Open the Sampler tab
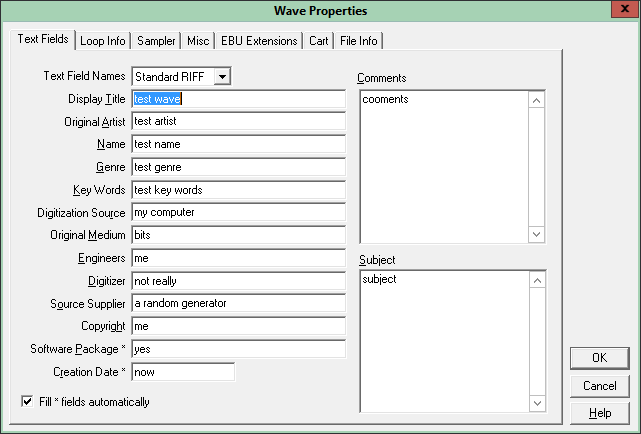The height and width of the screenshot is (434, 641). tap(156, 41)
